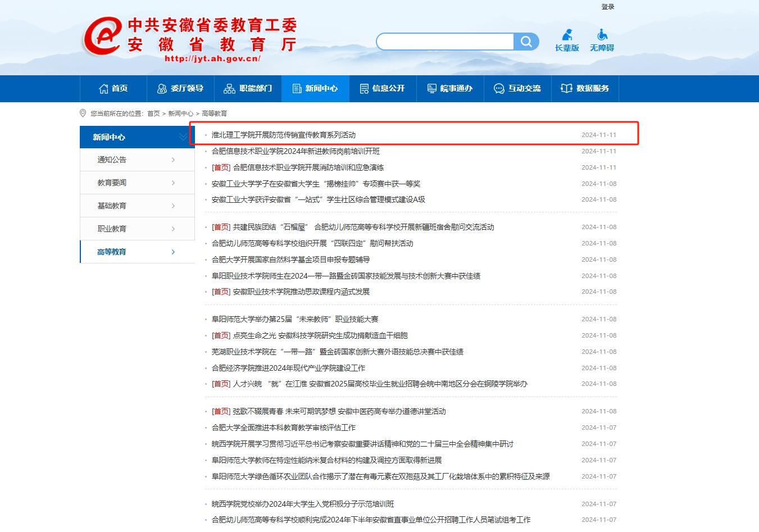Go to 首页 in the navigation bar
Image resolution: width=759 pixels, height=532 pixels.
point(113,89)
